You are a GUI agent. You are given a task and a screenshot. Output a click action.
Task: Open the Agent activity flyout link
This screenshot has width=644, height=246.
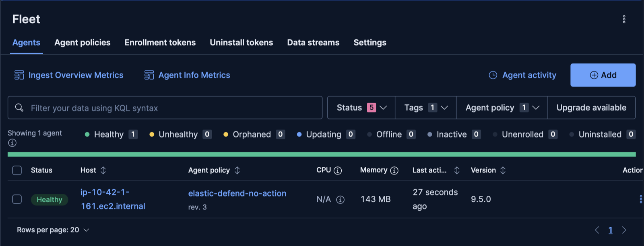pos(529,75)
